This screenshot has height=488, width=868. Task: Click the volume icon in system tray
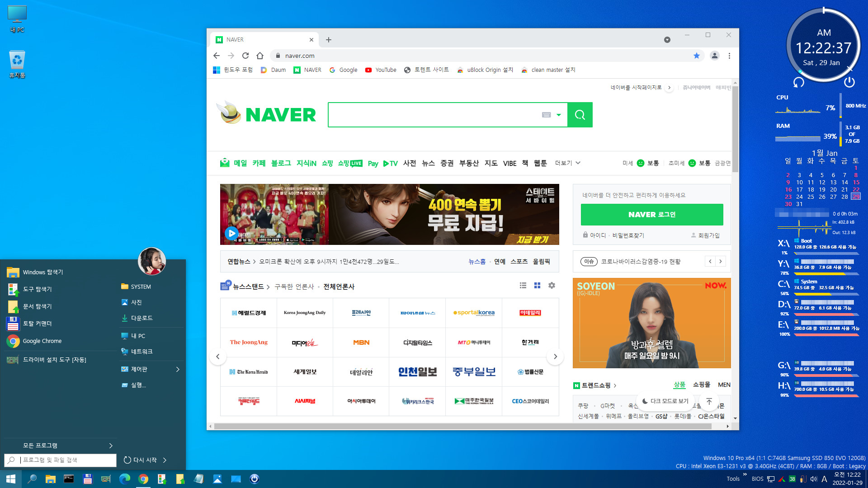coord(814,479)
